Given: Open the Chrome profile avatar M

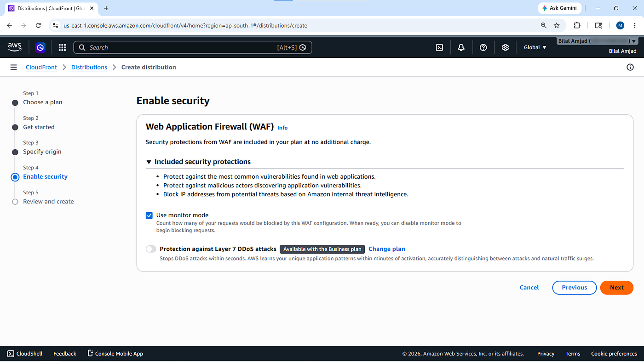Looking at the screenshot, I should point(620,25).
